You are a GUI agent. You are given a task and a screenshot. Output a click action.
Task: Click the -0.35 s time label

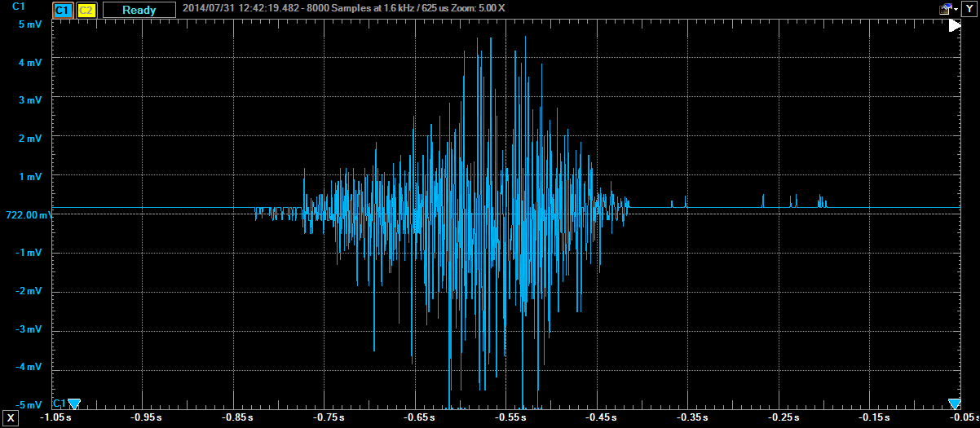click(x=691, y=417)
